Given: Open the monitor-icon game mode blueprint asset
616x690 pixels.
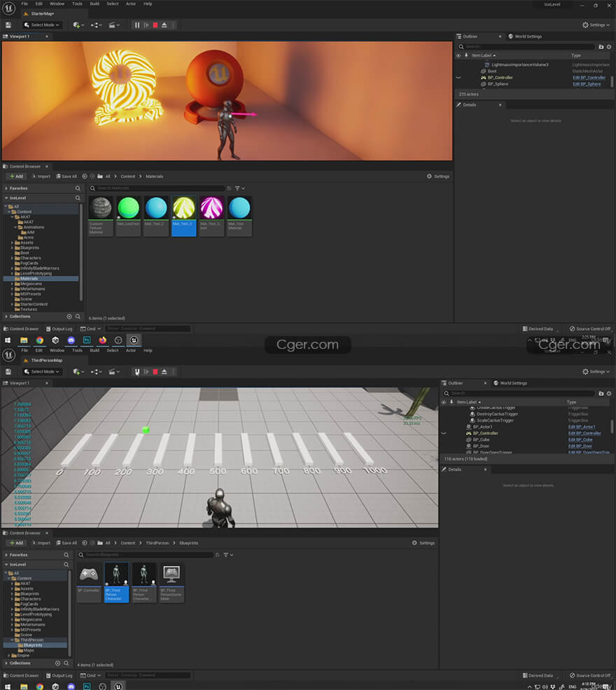Looking at the screenshot, I should (171, 581).
